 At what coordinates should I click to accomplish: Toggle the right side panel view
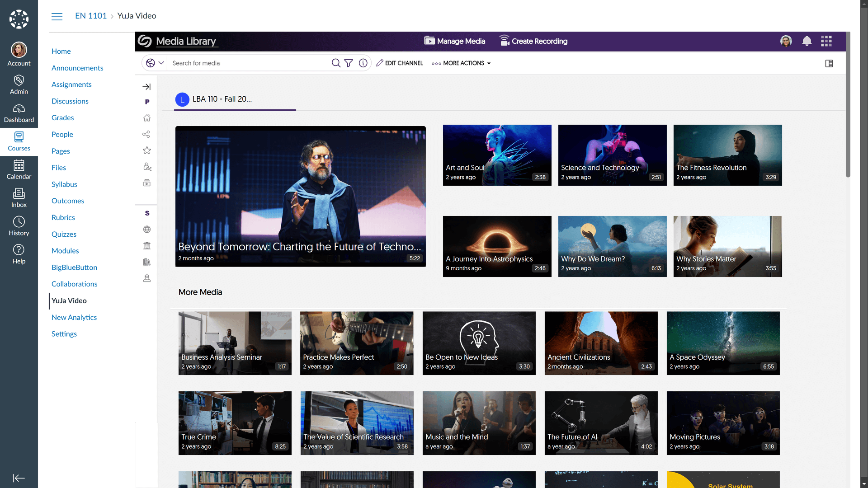[x=829, y=63]
